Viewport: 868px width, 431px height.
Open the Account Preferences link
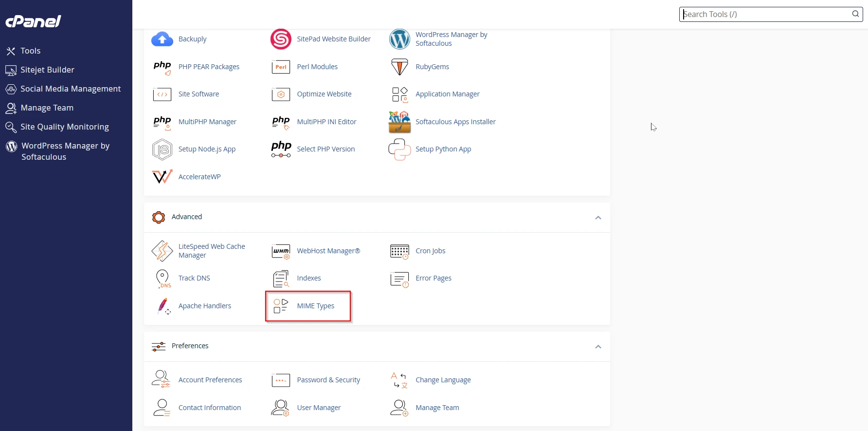(210, 380)
